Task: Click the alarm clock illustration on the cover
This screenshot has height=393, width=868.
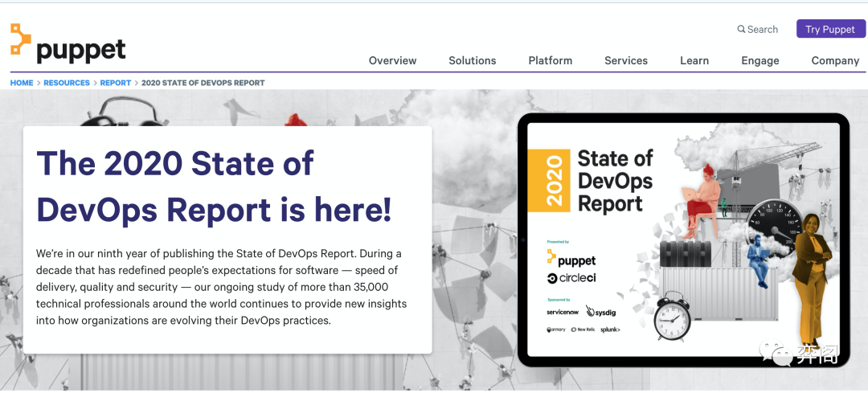Action: point(673,317)
